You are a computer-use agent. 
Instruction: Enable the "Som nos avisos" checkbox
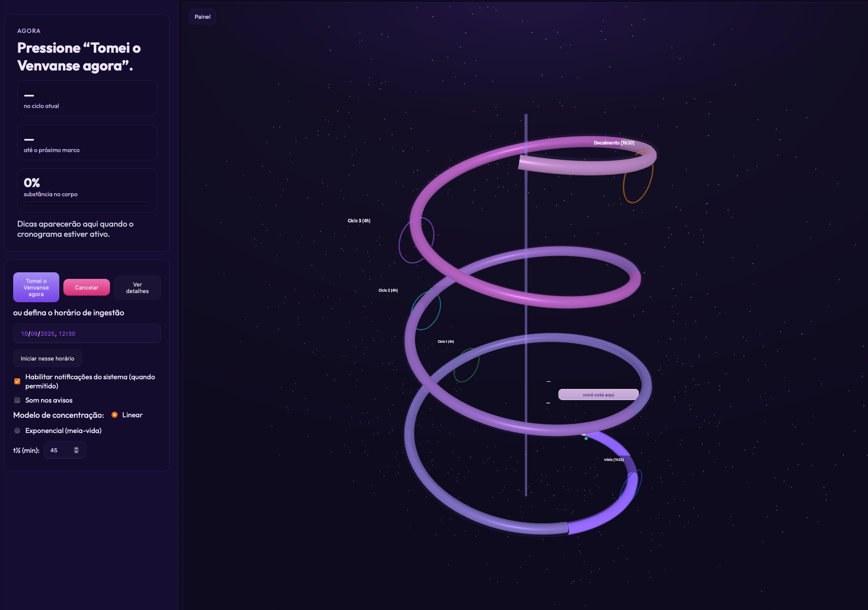[17, 400]
